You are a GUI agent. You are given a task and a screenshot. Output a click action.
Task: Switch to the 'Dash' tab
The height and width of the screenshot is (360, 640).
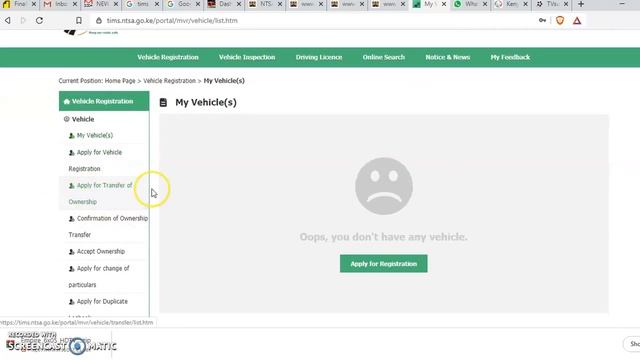click(x=224, y=4)
